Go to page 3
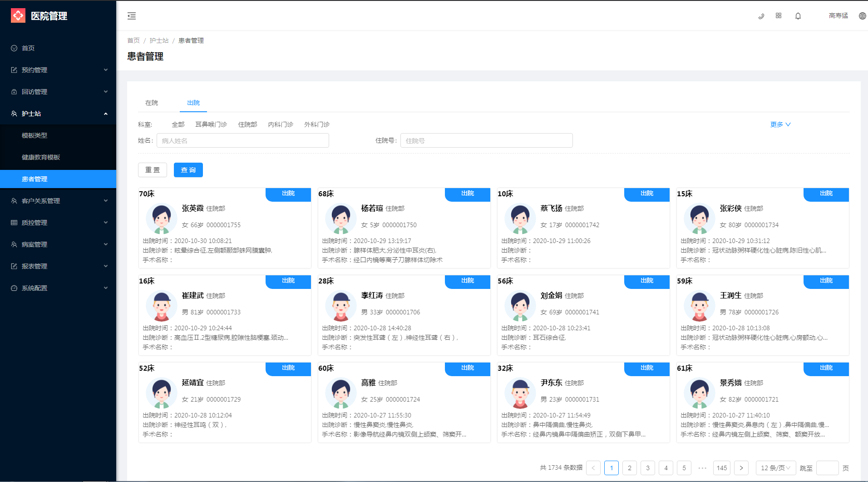This screenshot has height=482, width=868. [648, 468]
